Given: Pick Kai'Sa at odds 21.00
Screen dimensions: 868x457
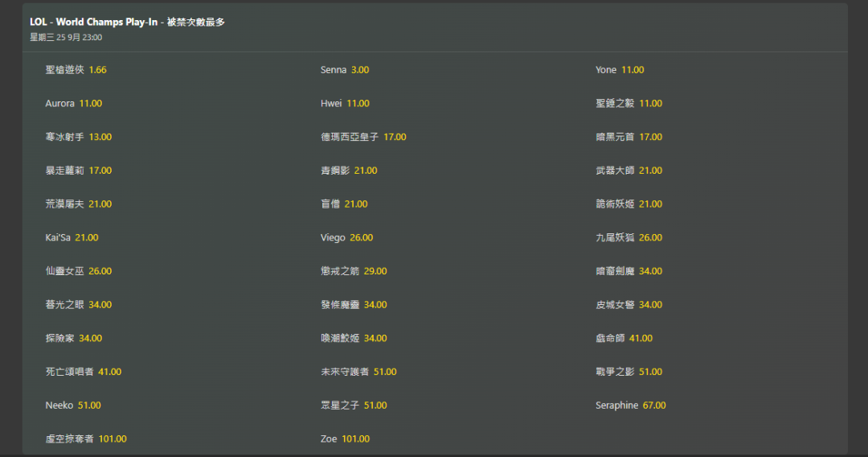Looking at the screenshot, I should pyautogui.click(x=72, y=238).
